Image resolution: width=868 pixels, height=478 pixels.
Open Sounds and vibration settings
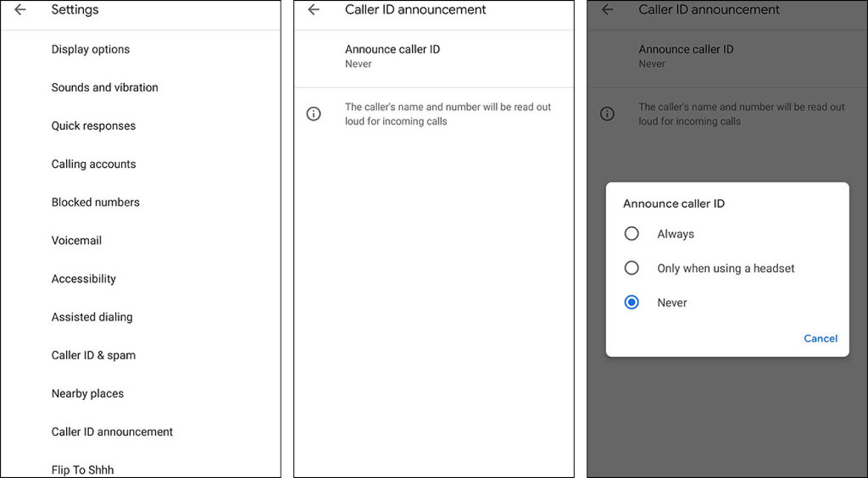click(x=140, y=88)
